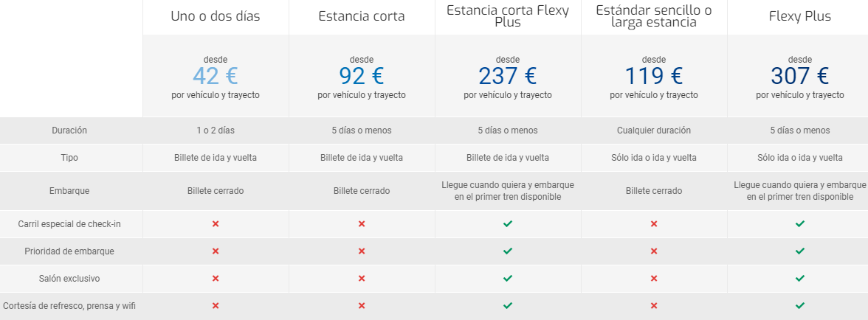This screenshot has height=320, width=868.
Task: Click red cross for Uno o dos días wifi courtesy
Action: pyautogui.click(x=216, y=305)
